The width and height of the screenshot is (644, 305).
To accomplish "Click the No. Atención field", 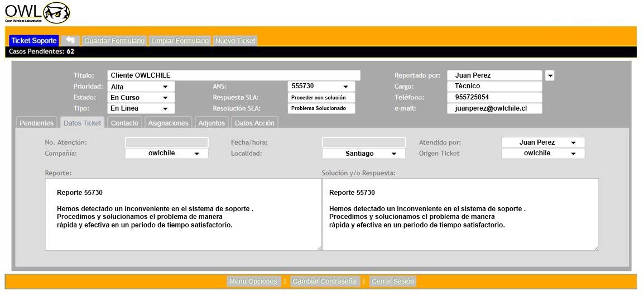I will tap(167, 142).
